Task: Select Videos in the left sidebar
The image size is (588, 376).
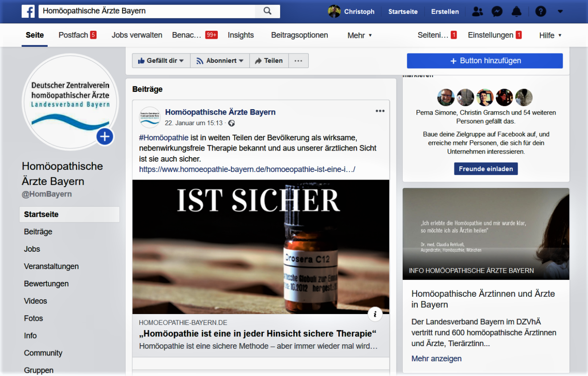Action: click(x=35, y=301)
